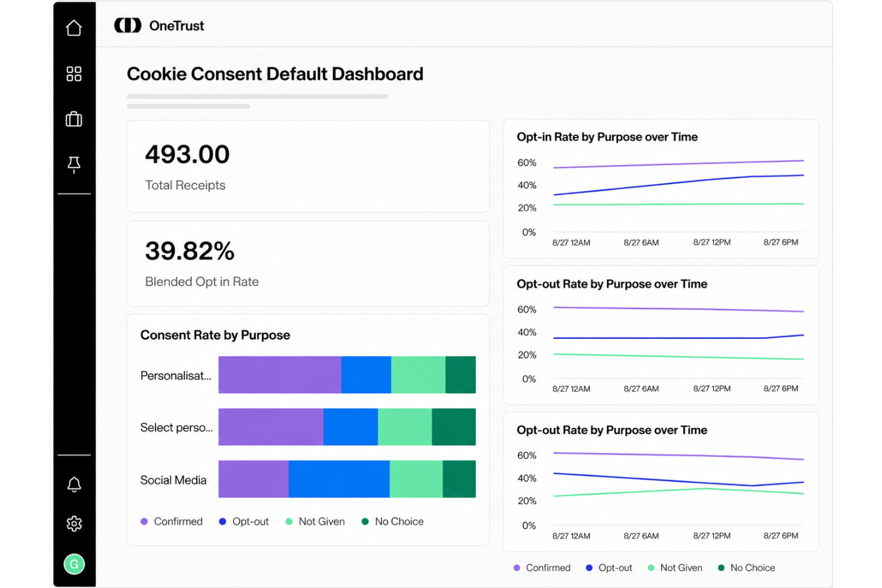
Task: Toggle Confirmed legend in Consent Rate chart
Action: point(172,521)
